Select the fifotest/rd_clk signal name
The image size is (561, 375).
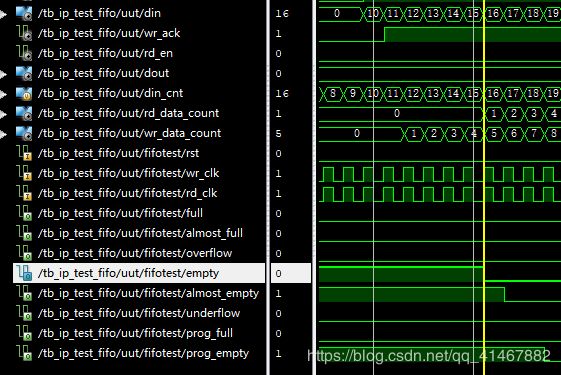coord(127,193)
